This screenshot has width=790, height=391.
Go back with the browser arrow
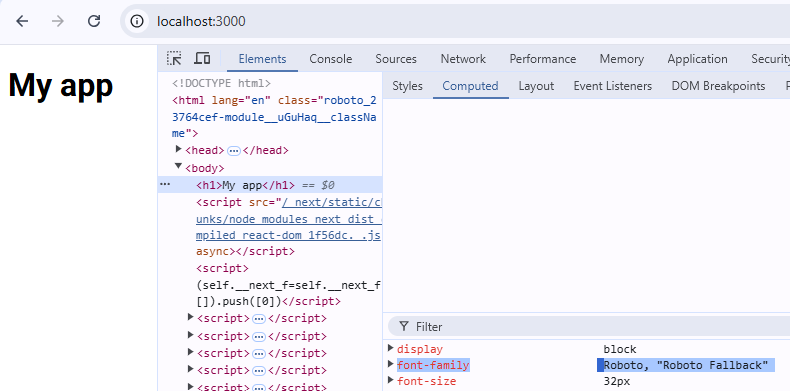[x=22, y=21]
